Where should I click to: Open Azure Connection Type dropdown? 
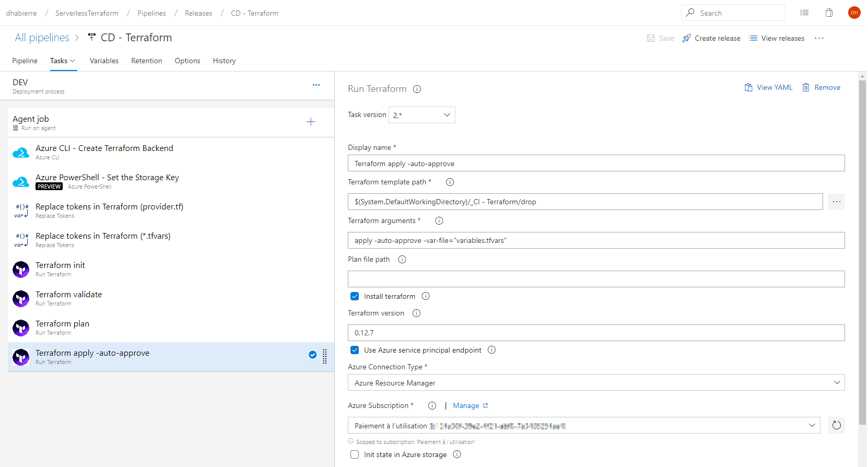click(x=596, y=383)
